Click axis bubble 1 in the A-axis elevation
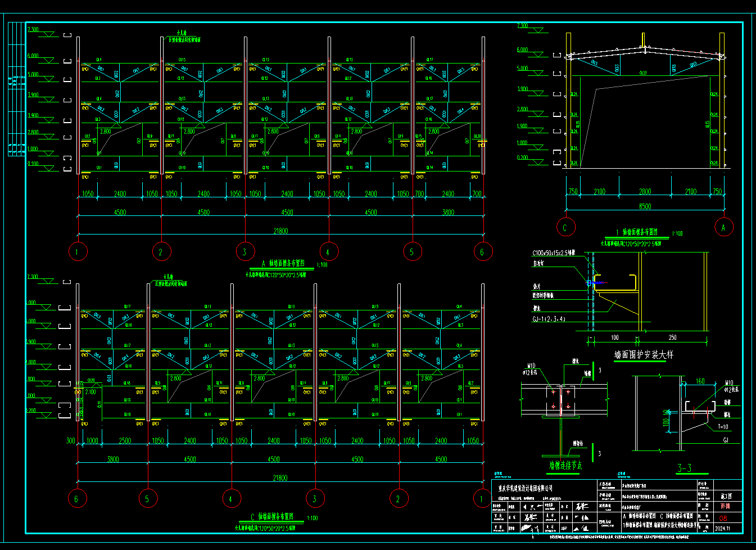756x550 pixels. coord(78,251)
